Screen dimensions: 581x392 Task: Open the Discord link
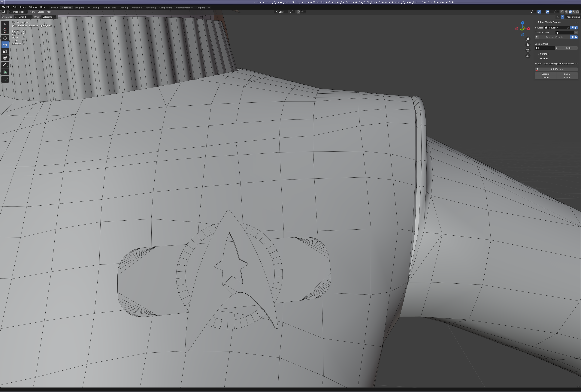546,74
